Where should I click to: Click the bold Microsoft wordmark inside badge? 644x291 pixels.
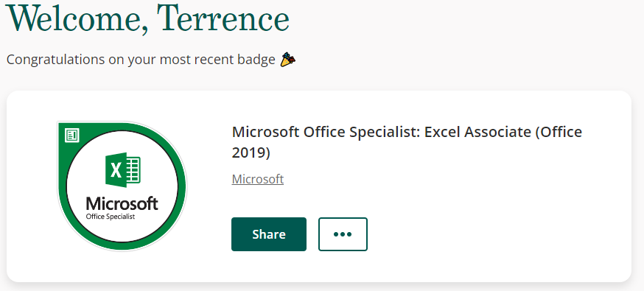(122, 203)
